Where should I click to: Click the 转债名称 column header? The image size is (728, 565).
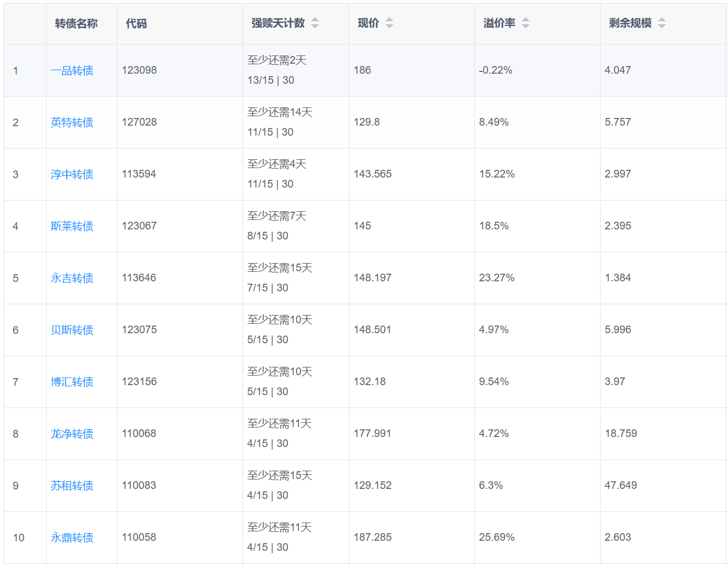tap(76, 24)
